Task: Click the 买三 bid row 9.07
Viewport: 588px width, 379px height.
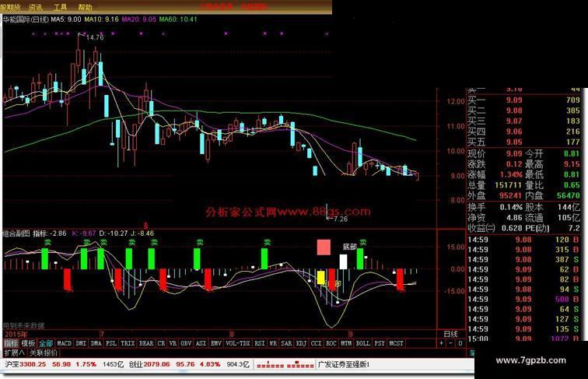Action: coord(524,121)
